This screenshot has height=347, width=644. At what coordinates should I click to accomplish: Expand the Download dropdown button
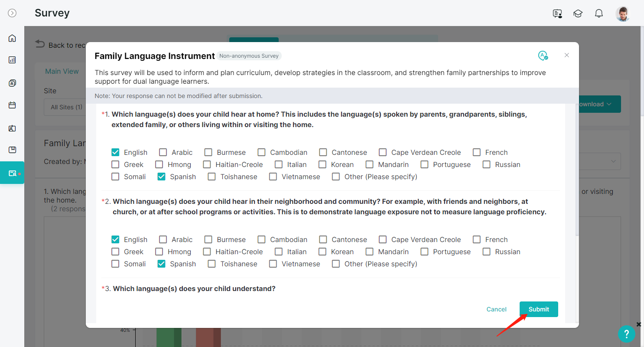point(600,104)
